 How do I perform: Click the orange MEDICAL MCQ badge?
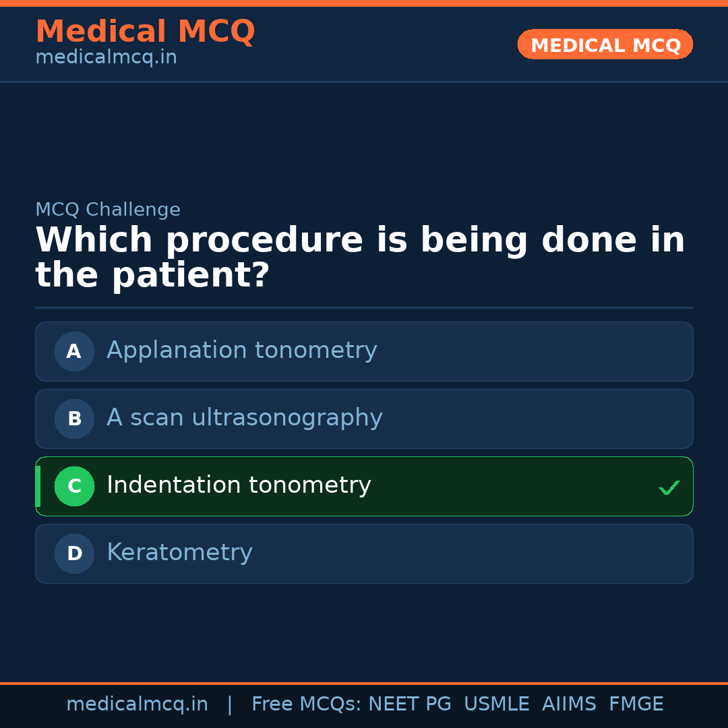click(605, 44)
